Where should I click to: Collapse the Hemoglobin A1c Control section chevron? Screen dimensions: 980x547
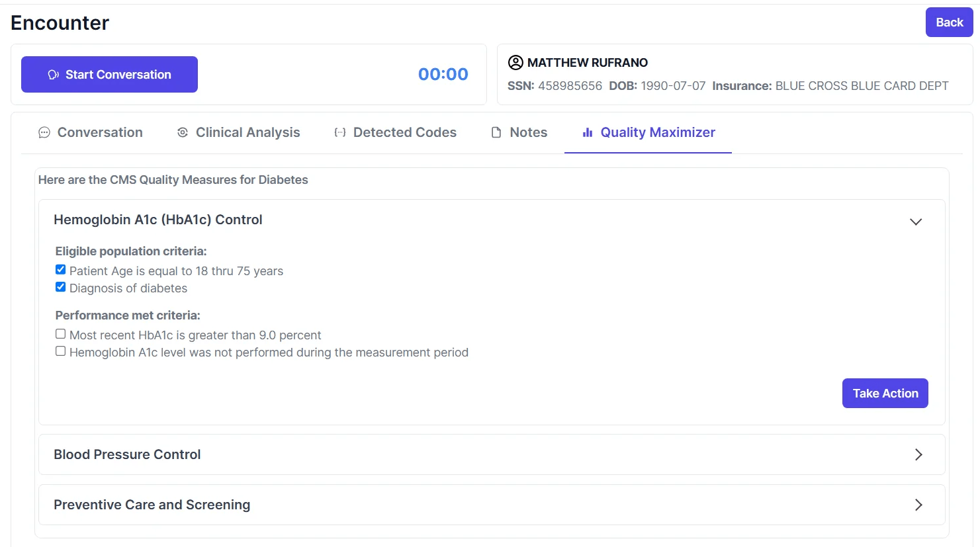916,222
